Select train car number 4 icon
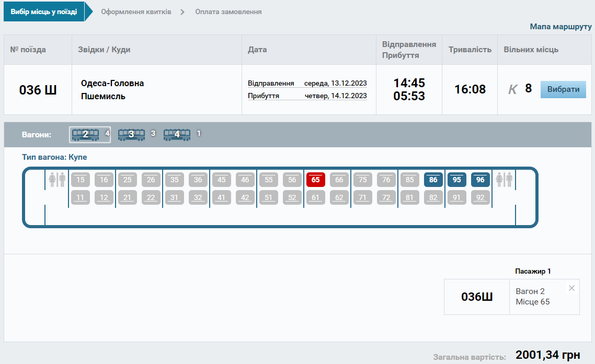The image size is (595, 364). tap(177, 134)
